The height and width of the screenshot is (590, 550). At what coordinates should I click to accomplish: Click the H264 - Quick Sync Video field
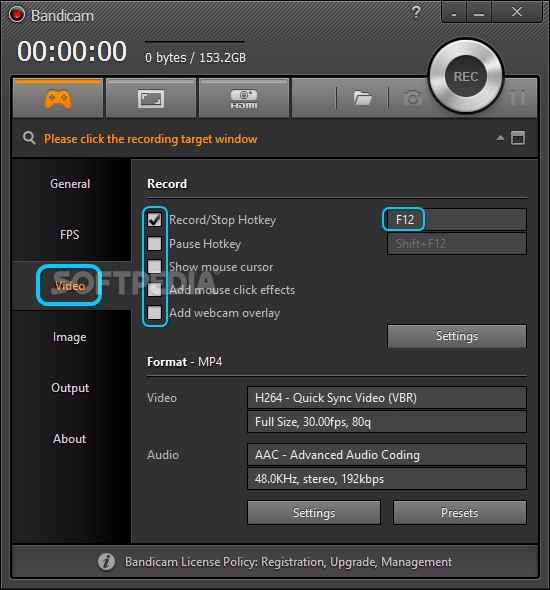tap(387, 398)
